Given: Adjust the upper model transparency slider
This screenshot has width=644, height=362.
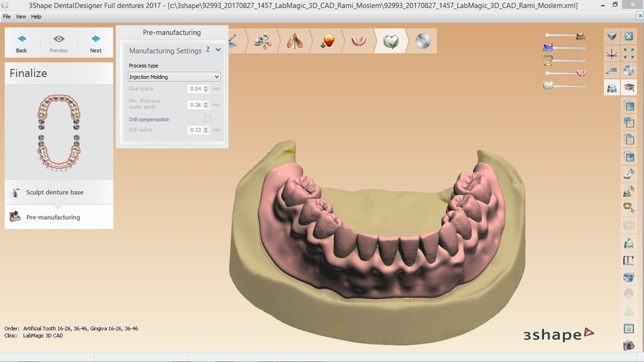Looking at the screenshot, I should (566, 35).
